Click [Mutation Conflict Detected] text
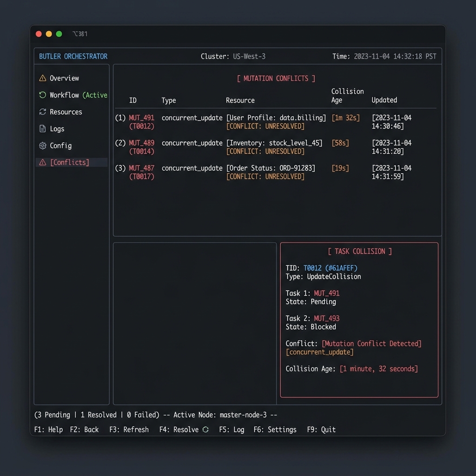 pos(371,344)
